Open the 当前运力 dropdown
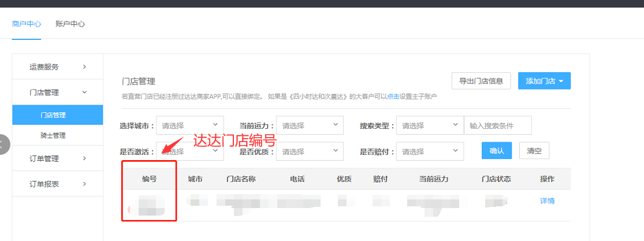The width and height of the screenshot is (644, 241). click(x=310, y=125)
